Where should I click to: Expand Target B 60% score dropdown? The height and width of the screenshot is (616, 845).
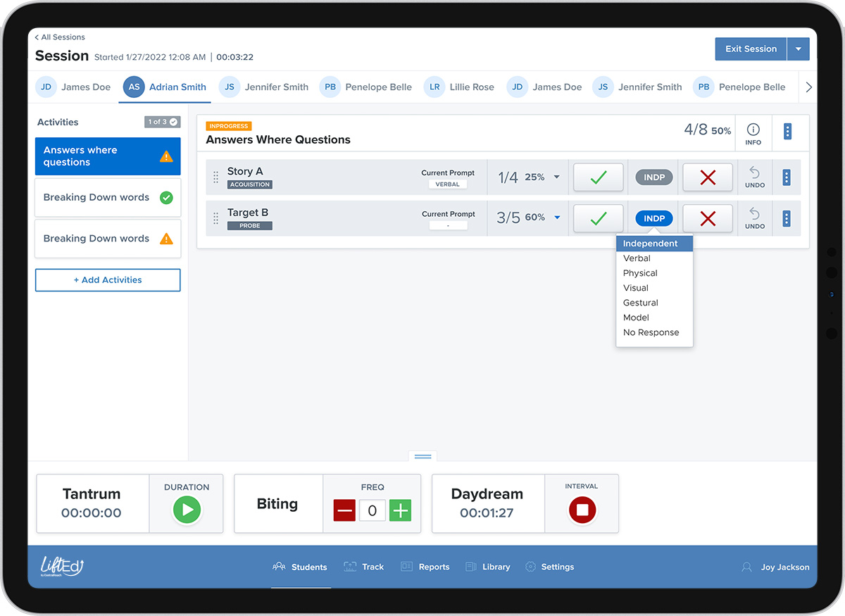click(557, 218)
